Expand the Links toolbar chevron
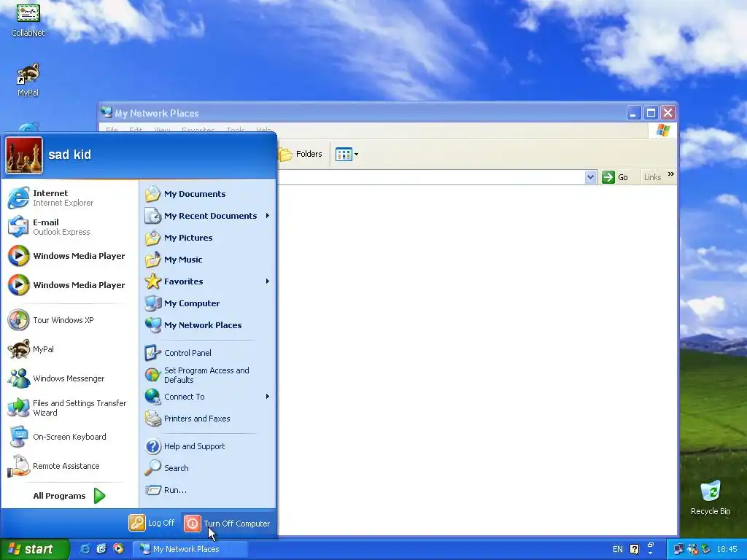The image size is (747, 560). pos(671,174)
